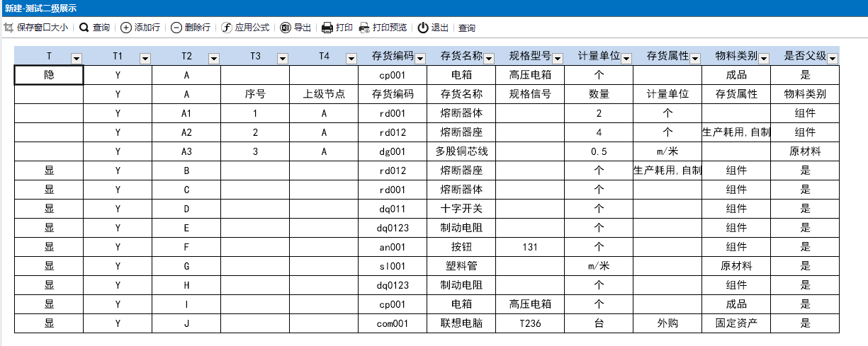Open 应用公式 formula tool

tap(227, 28)
